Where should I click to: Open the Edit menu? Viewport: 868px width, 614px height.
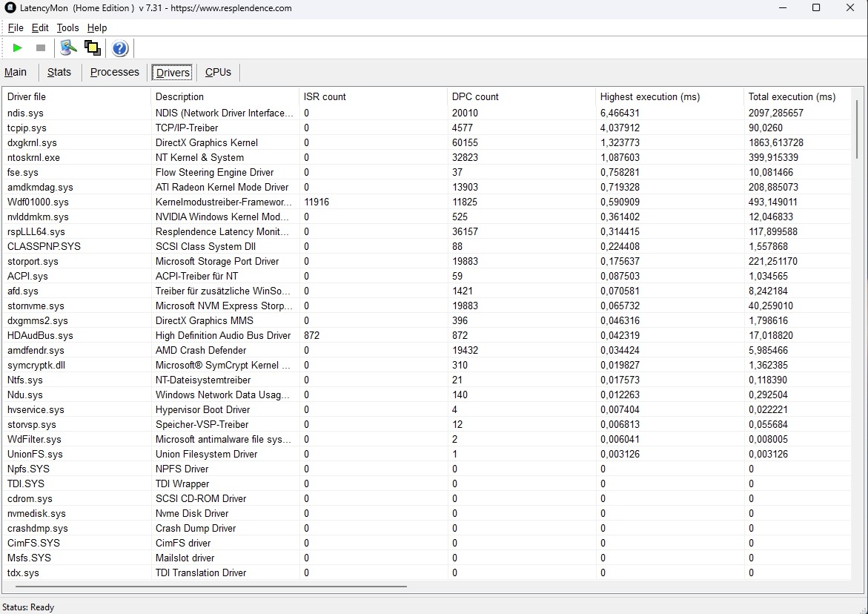pyautogui.click(x=40, y=27)
